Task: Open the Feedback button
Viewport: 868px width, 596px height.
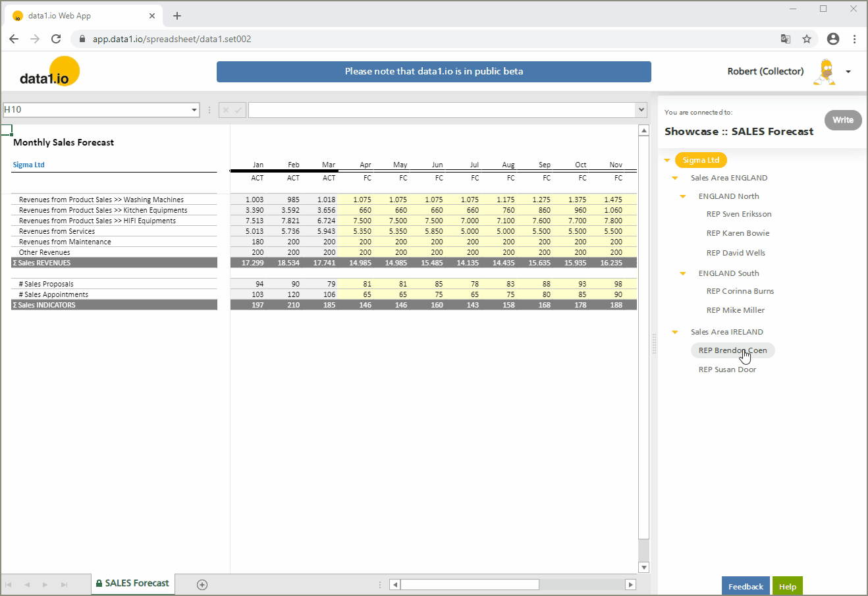Action: pyautogui.click(x=746, y=586)
